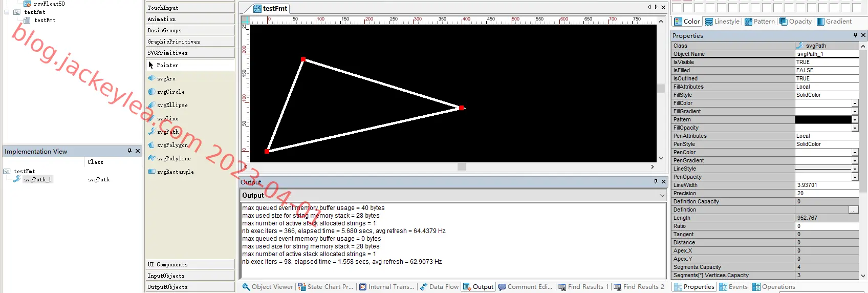This screenshot has width=868, height=293.
Task: Close the Implementation View panel
Action: (138, 151)
